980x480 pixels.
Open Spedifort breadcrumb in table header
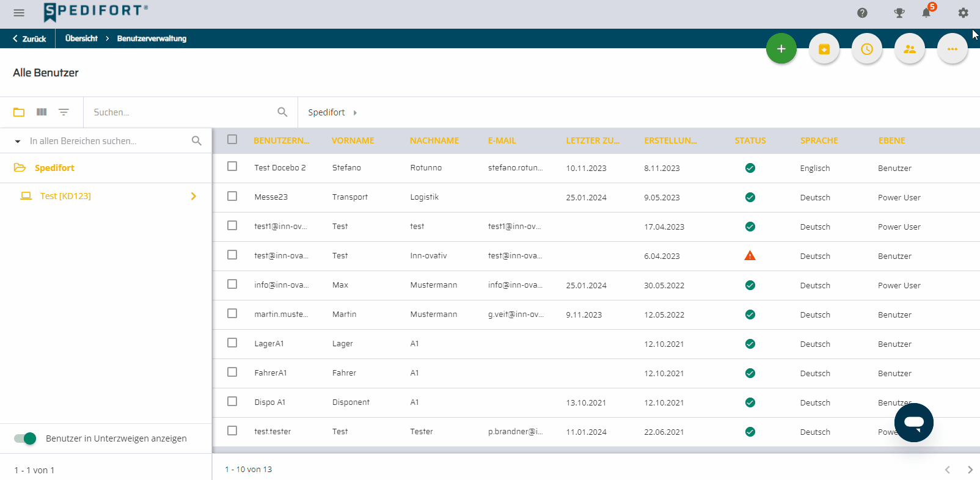[x=326, y=112]
